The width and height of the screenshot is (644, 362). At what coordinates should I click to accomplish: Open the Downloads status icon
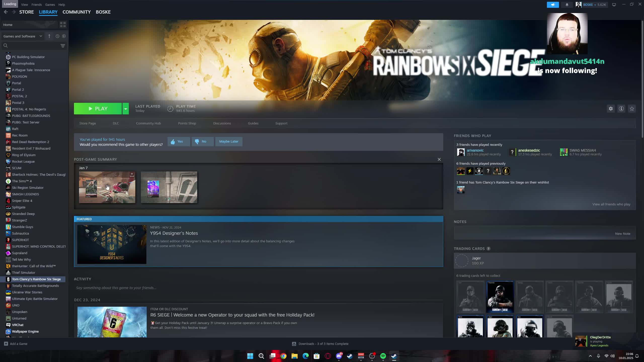(294, 344)
